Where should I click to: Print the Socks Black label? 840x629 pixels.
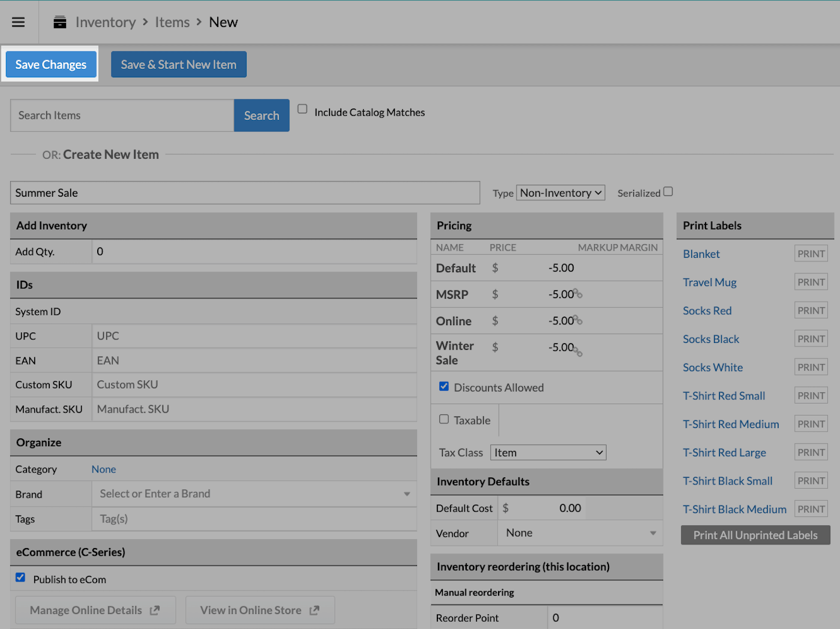tap(811, 339)
